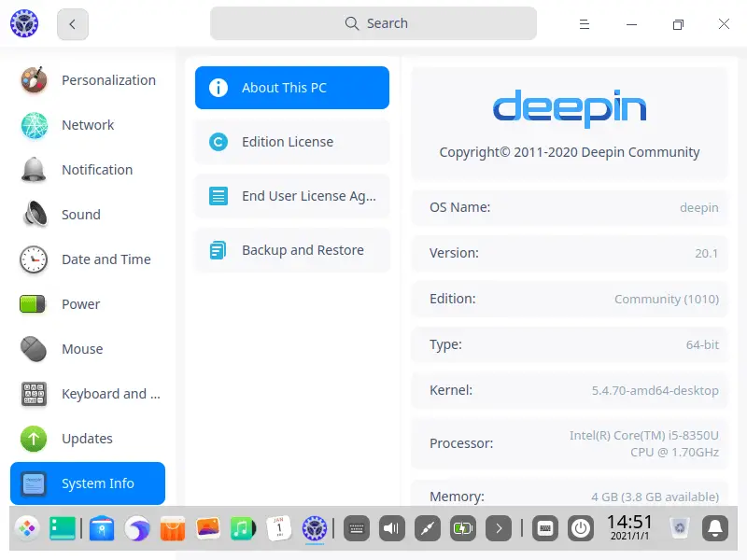Go back using the back arrow
Image resolution: width=747 pixels, height=560 pixels.
[x=73, y=24]
